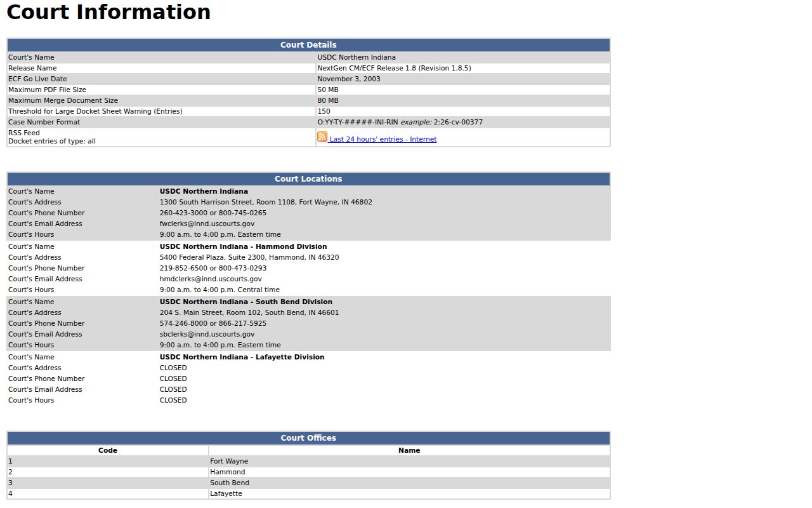Select the release name NextGen CM/ECF Release 1.8
The height and width of the screenshot is (508, 812).
tap(394, 68)
